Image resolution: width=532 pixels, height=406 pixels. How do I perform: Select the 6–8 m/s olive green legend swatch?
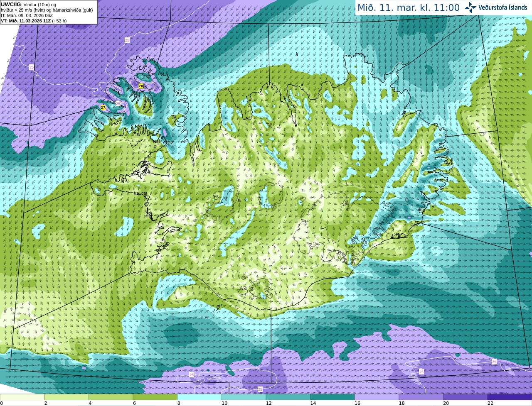[x=155, y=397]
